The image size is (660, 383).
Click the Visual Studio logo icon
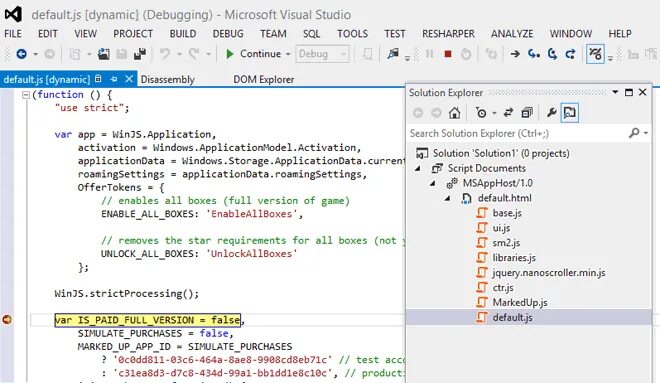tap(13, 14)
